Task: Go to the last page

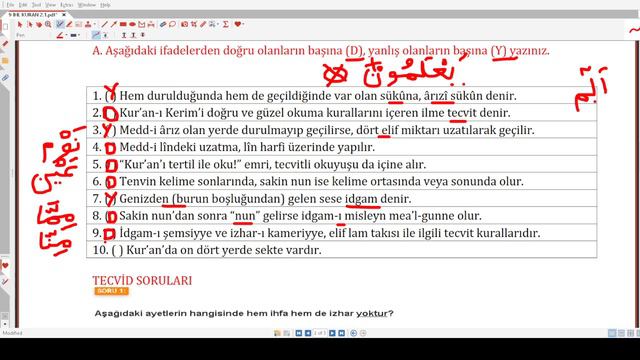Action: coord(342,333)
